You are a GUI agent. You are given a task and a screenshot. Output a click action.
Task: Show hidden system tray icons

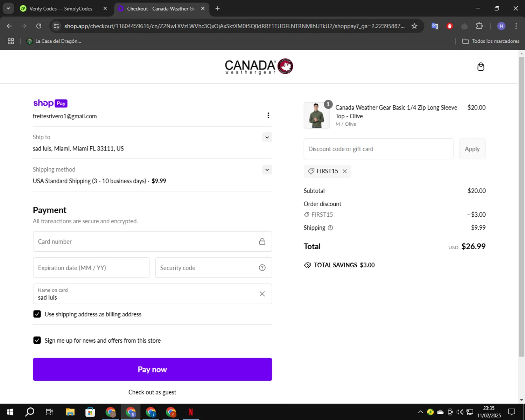420,412
